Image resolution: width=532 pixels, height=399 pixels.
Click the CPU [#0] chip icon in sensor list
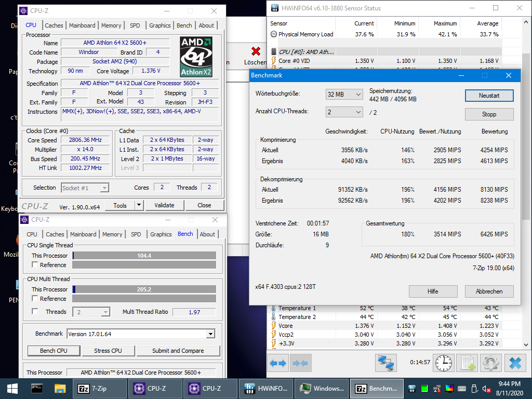pos(273,52)
